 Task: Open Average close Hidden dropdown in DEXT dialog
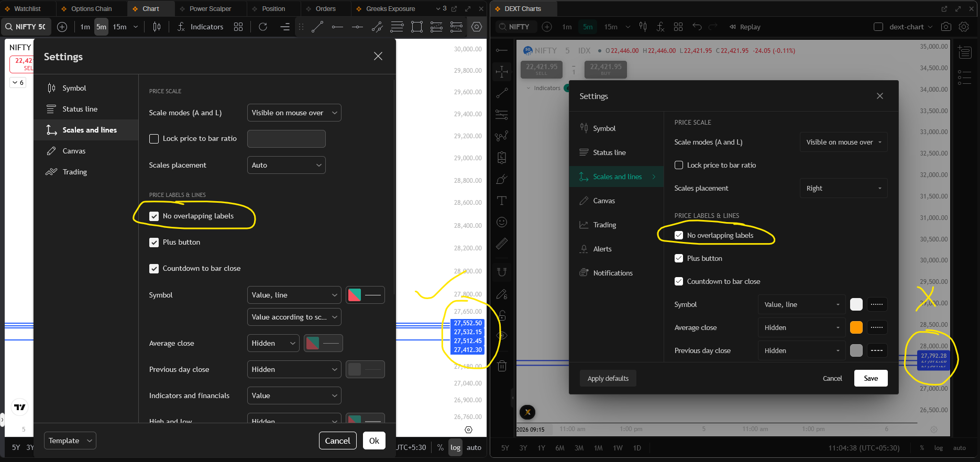click(801, 327)
